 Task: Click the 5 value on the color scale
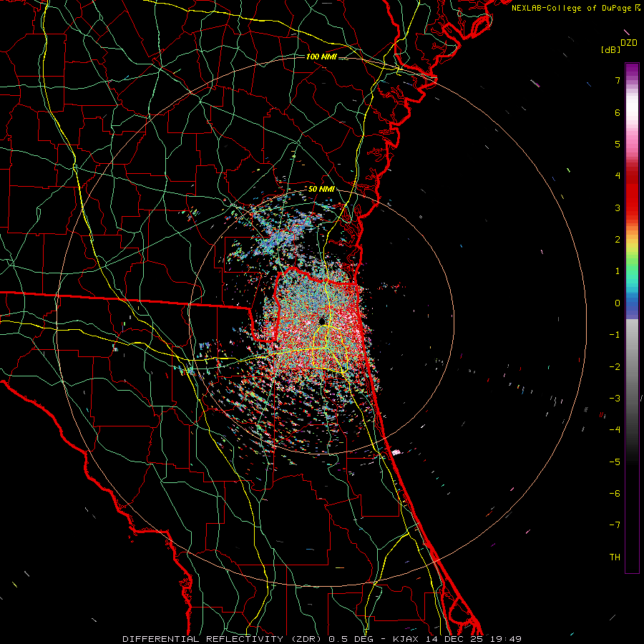tap(618, 144)
